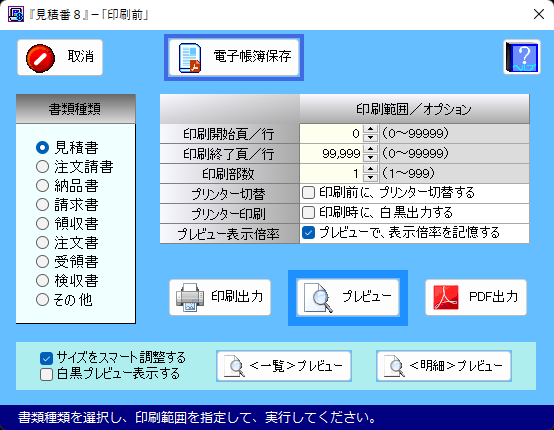Enable 白黒プレビュー表示する checkbox
This screenshot has height=430, width=554.
[x=46, y=375]
